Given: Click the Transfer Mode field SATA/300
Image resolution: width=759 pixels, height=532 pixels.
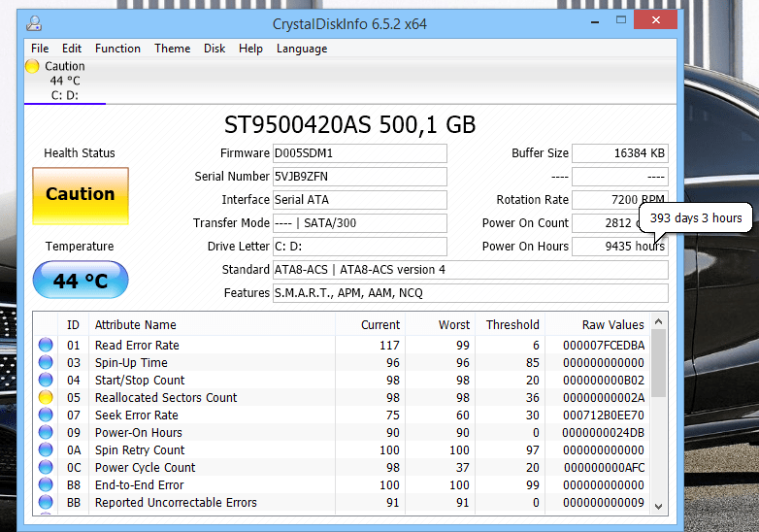Looking at the screenshot, I should [360, 223].
